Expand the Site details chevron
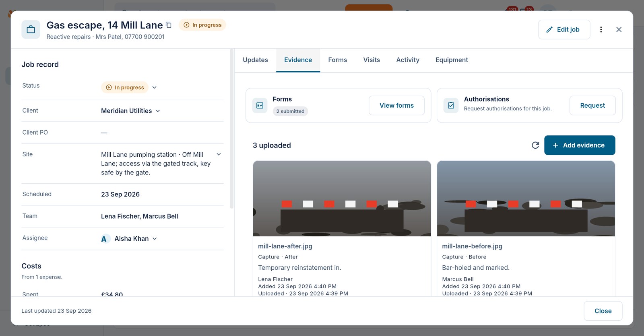Image resolution: width=644 pixels, height=336 pixels. point(219,154)
